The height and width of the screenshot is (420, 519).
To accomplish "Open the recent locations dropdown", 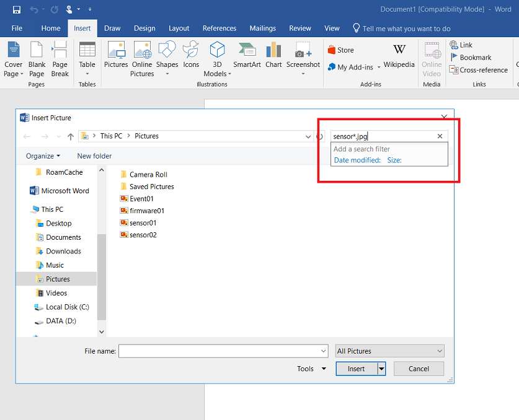I will (x=58, y=136).
